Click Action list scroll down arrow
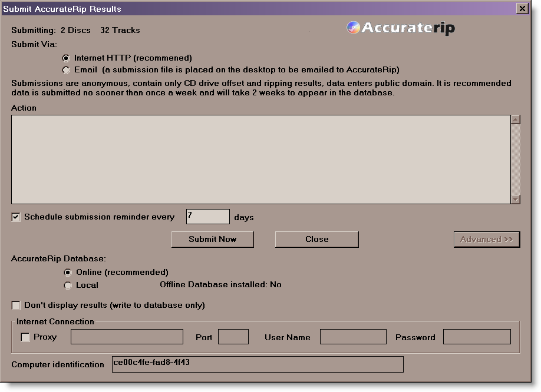Viewport: 541px width, 392px height. [x=516, y=200]
